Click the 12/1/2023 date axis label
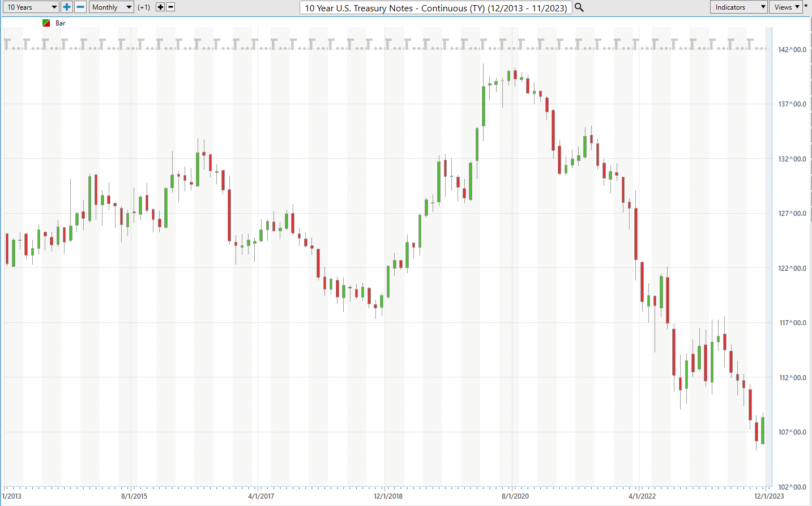The image size is (812, 506). point(769,496)
